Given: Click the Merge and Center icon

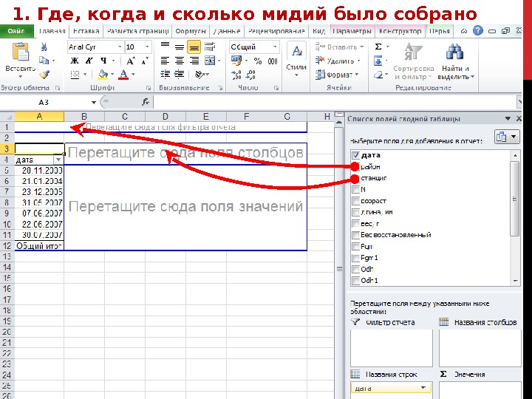Looking at the screenshot, I should (210, 61).
